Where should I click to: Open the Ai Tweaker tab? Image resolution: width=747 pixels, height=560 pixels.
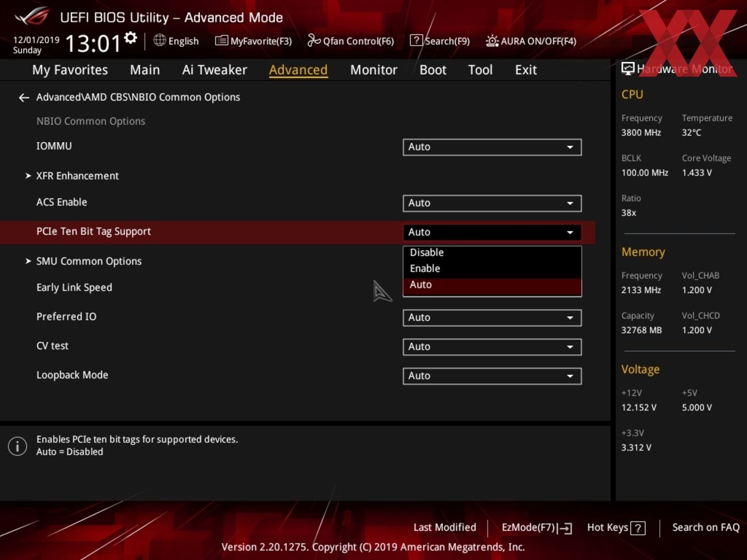click(x=215, y=70)
